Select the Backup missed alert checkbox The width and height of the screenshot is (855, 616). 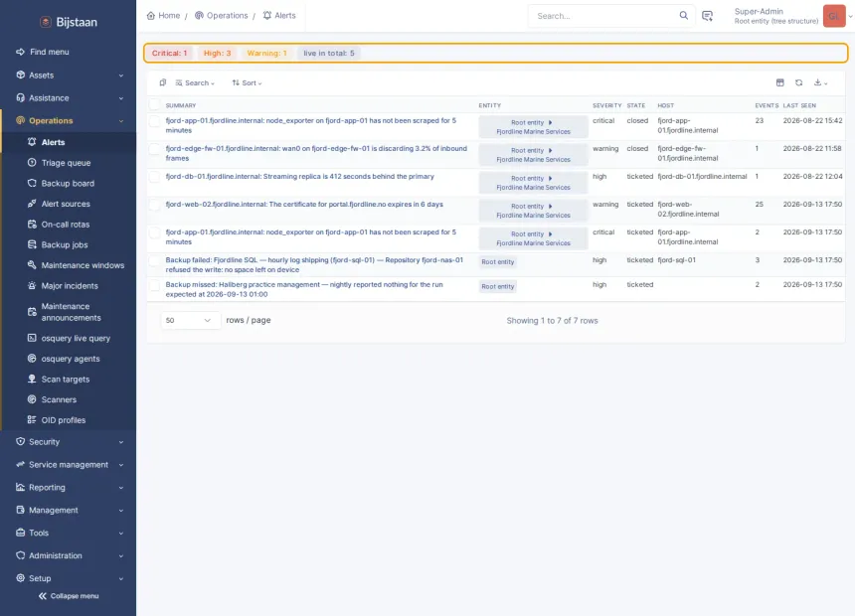pyautogui.click(x=155, y=285)
